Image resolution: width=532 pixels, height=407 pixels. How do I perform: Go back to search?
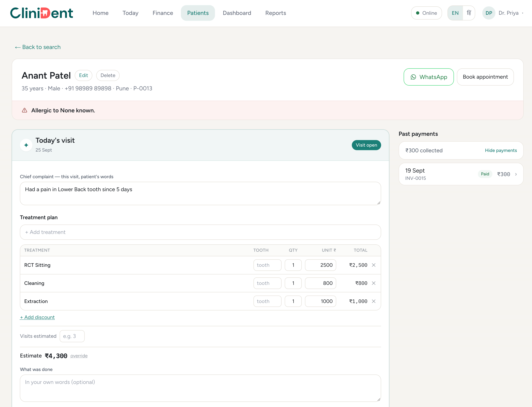point(38,47)
